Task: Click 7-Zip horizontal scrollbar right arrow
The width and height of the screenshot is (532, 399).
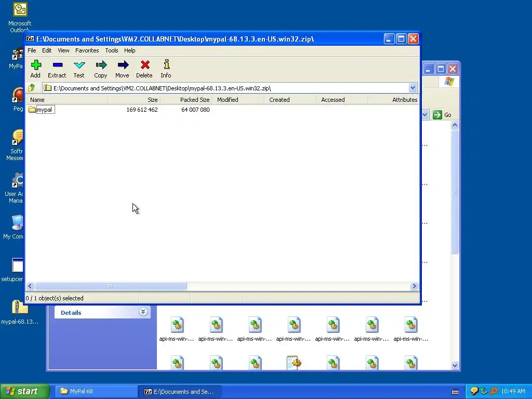Action: pos(414,286)
